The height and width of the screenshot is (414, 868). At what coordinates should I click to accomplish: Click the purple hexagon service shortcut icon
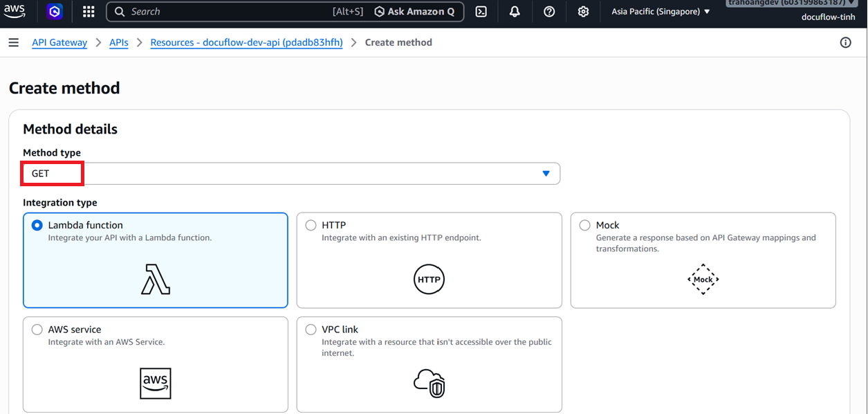point(55,12)
